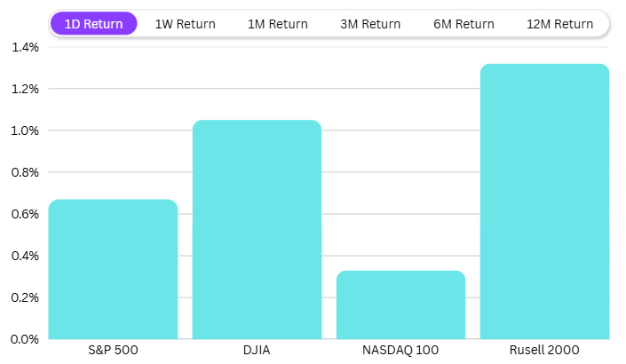Click the 1.2% y-axis tick label

[25, 89]
